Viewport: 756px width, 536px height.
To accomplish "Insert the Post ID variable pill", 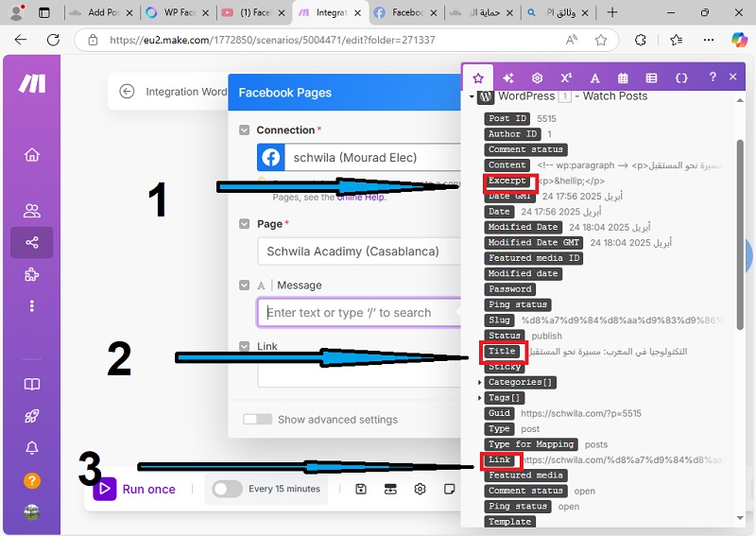I will pos(507,118).
